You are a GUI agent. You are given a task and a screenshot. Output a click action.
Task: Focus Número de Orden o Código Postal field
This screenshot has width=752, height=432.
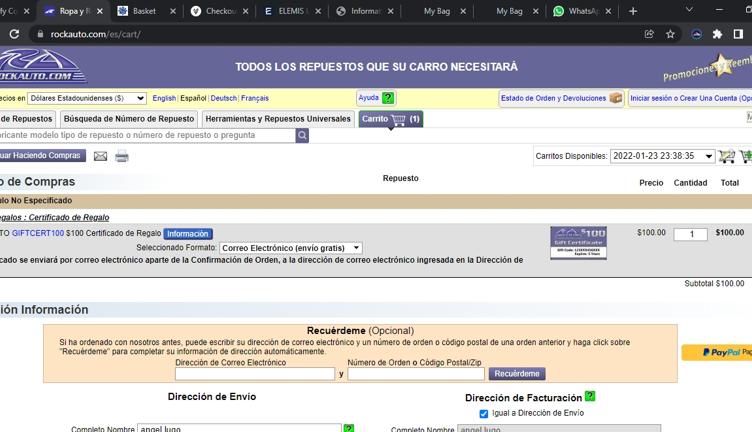click(416, 374)
